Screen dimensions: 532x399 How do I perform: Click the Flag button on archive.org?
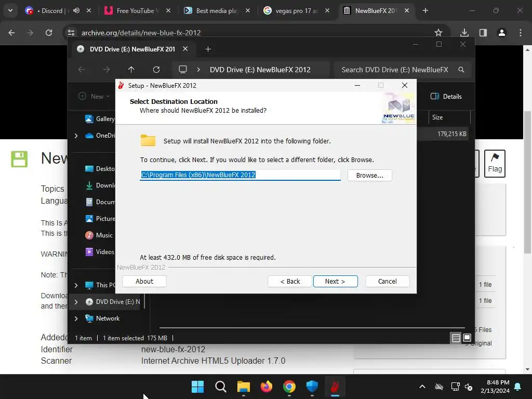pyautogui.click(x=495, y=164)
